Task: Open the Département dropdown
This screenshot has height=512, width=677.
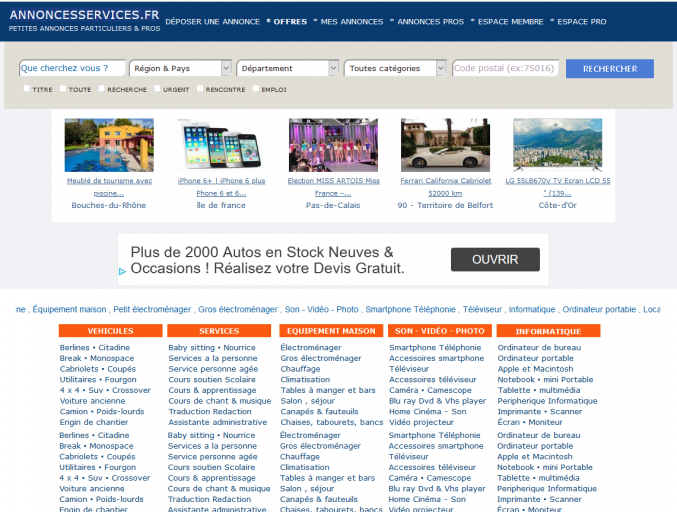Action: (288, 69)
